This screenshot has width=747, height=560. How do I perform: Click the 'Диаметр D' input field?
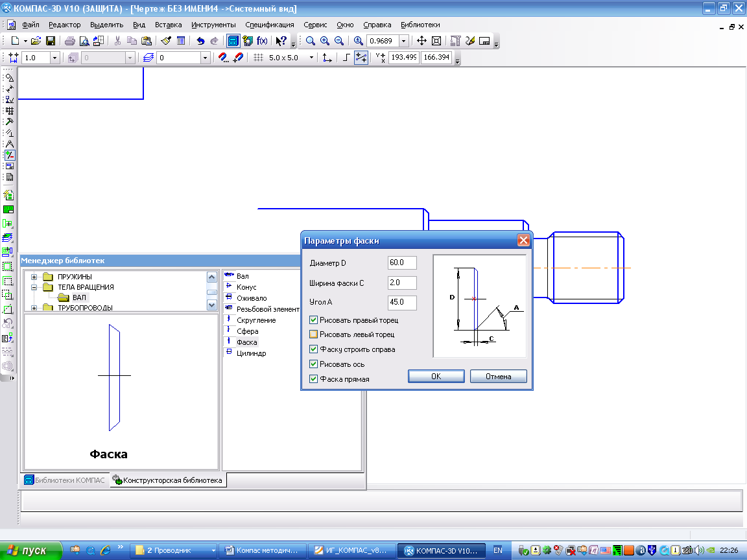pos(401,262)
